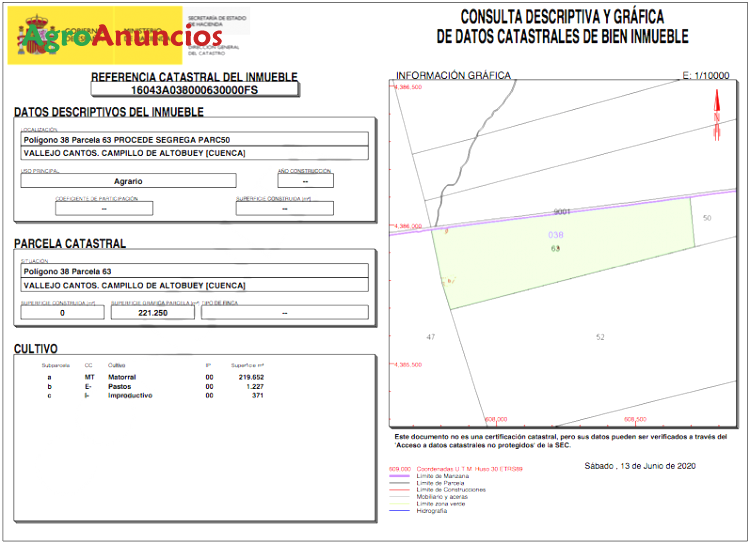The image size is (750, 543).
Task: Click the 9001 road label on map
Action: click(562, 211)
